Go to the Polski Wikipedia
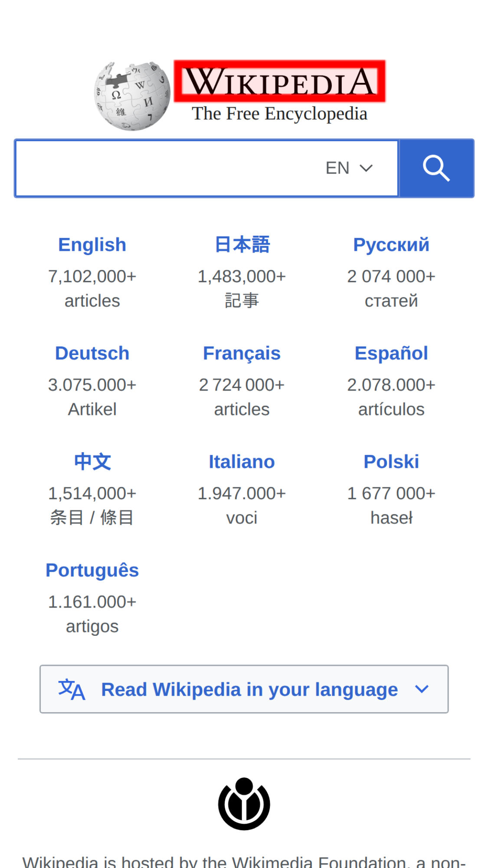This screenshot has width=488, height=868. [x=391, y=462]
